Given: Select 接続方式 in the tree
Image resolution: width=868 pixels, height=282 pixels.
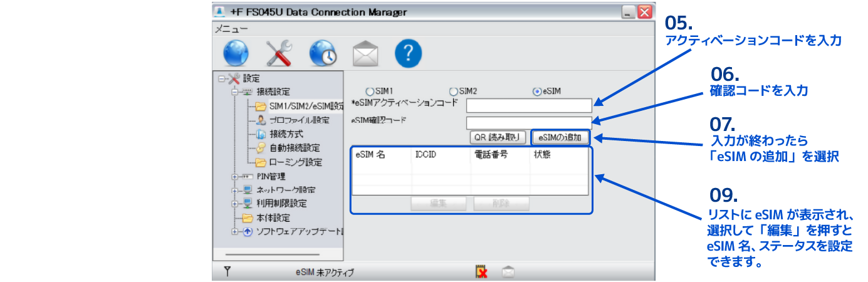Looking at the screenshot, I should [x=286, y=134].
